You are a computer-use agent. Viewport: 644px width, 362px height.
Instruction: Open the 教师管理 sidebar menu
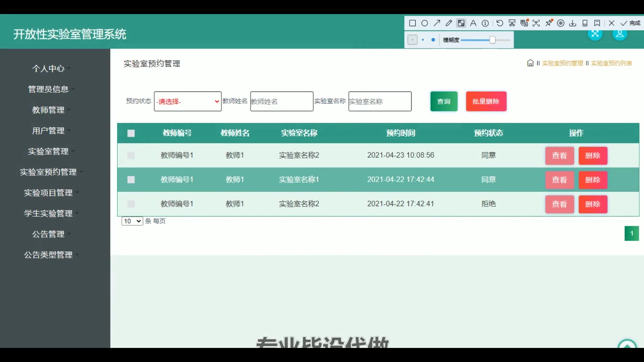pyautogui.click(x=48, y=110)
